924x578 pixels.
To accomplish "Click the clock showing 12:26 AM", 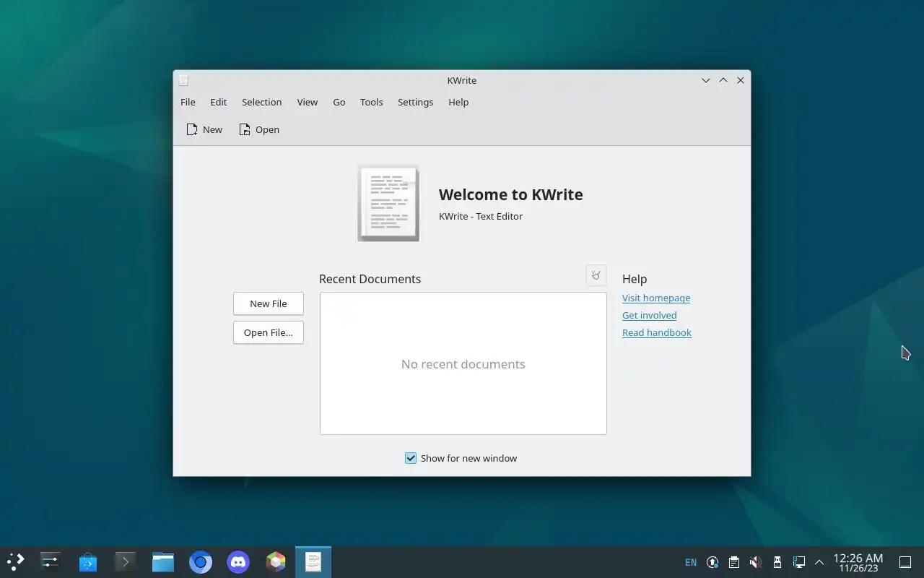I will point(858,562).
